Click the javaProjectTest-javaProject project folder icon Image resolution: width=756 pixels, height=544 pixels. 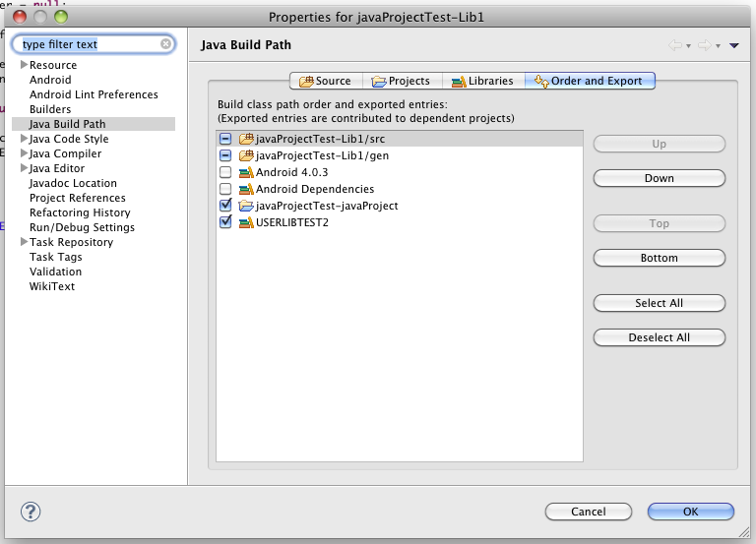click(x=246, y=206)
